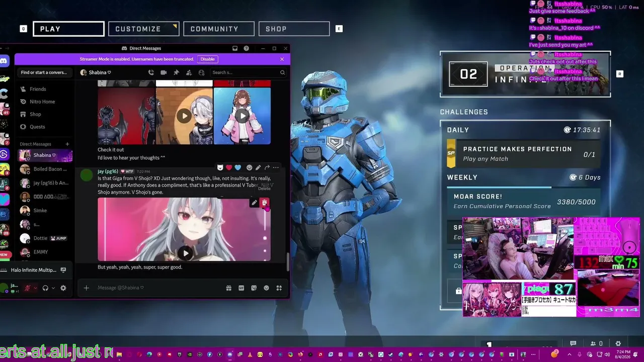Open the GIF picker
The width and height of the screenshot is (644, 362).
241,288
